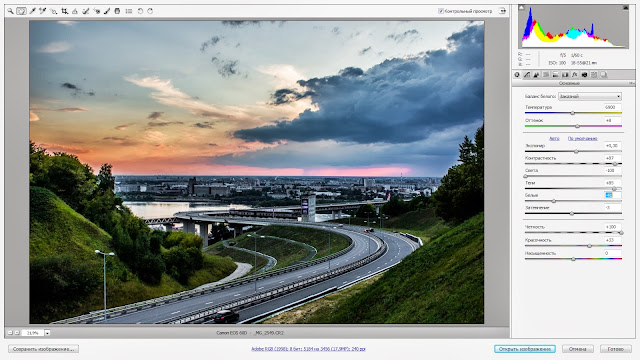640x360 pixels.
Task: Click the Shadows slider track
Action: click(573, 189)
